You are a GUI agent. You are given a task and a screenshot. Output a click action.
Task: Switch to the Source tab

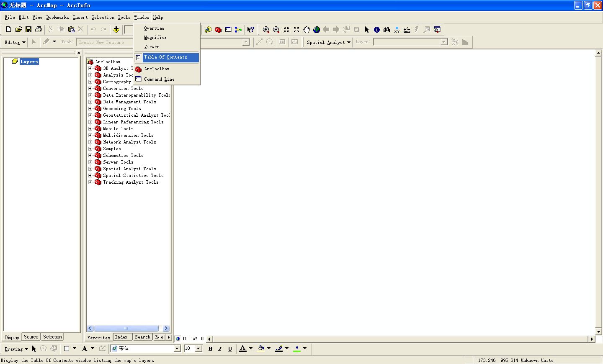click(31, 337)
